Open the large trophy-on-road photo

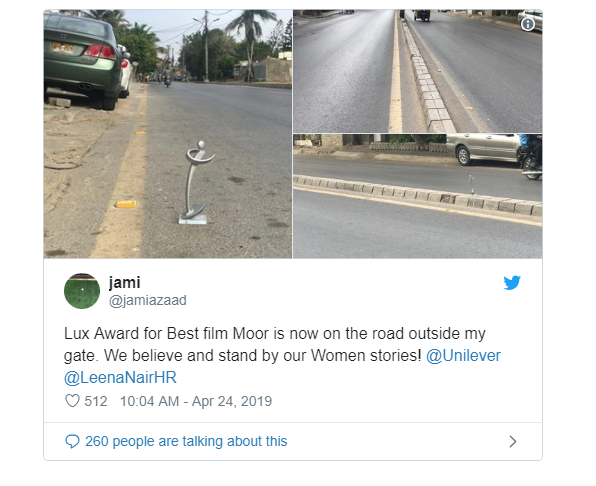click(168, 134)
